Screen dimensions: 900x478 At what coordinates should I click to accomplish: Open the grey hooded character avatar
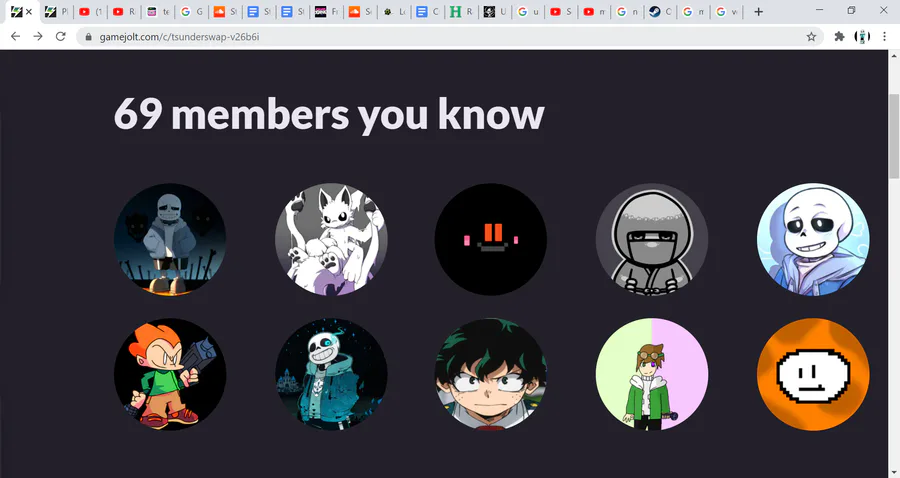click(652, 239)
